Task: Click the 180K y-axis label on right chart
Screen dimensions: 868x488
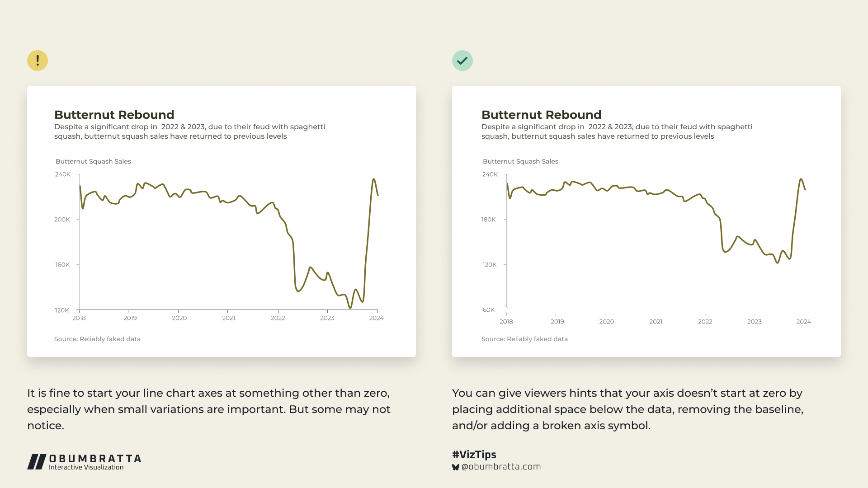Action: (489, 220)
